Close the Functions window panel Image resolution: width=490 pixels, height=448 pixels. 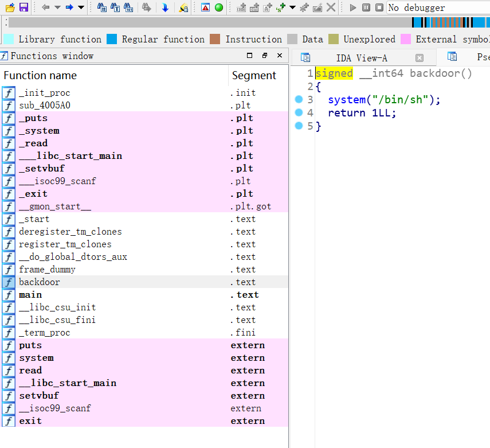tap(280, 56)
